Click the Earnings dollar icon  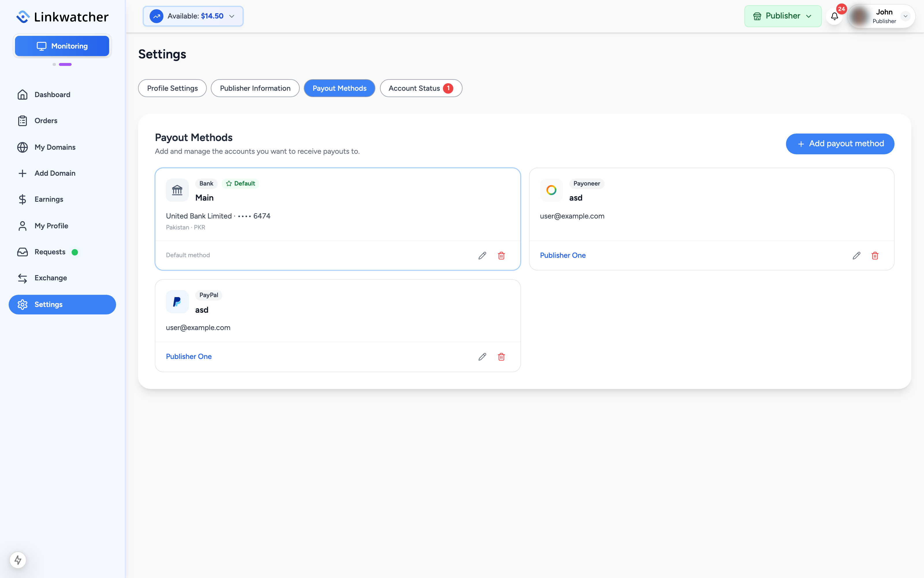pyautogui.click(x=23, y=199)
